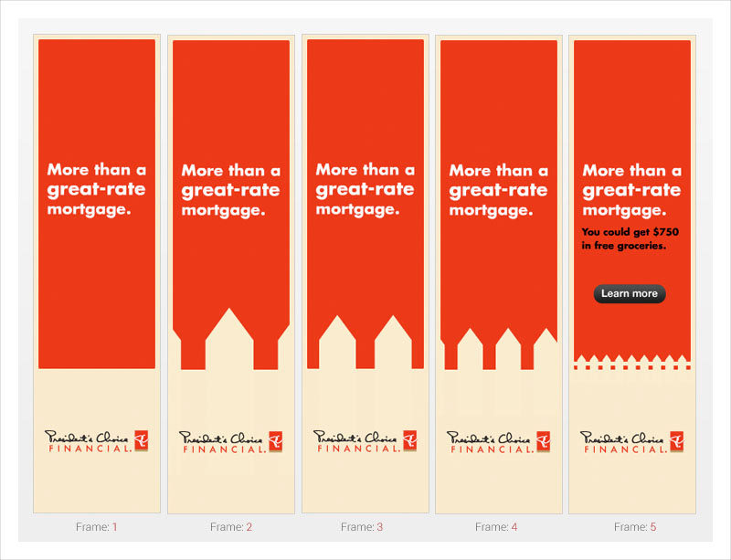This screenshot has height=560, width=731.
Task: Click the Learn more button in Frame 5
Action: click(x=630, y=294)
